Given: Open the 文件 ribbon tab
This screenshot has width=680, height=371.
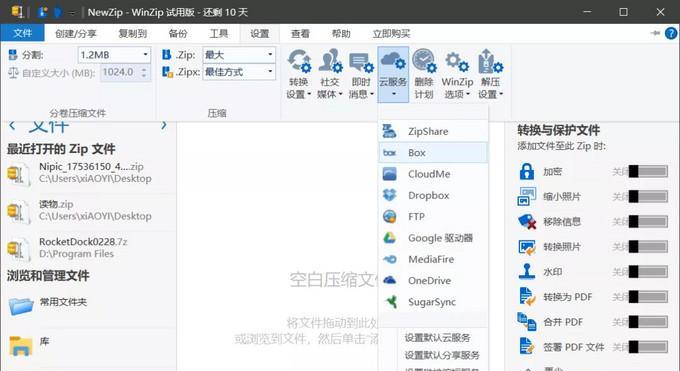Looking at the screenshot, I should click(x=22, y=33).
